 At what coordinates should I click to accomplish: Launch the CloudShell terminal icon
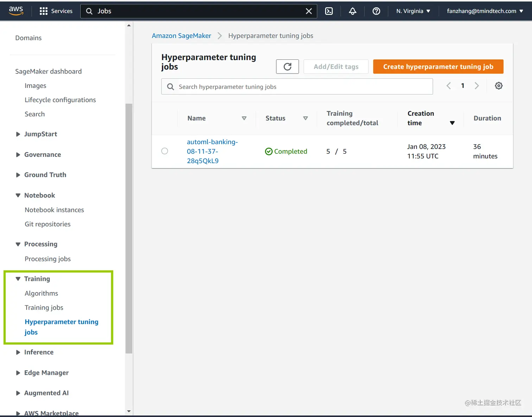(x=329, y=11)
